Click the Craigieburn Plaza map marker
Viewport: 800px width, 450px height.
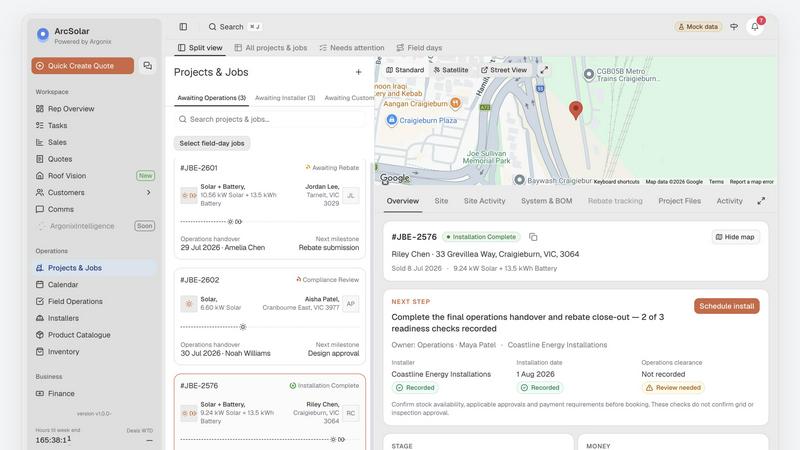click(391, 120)
